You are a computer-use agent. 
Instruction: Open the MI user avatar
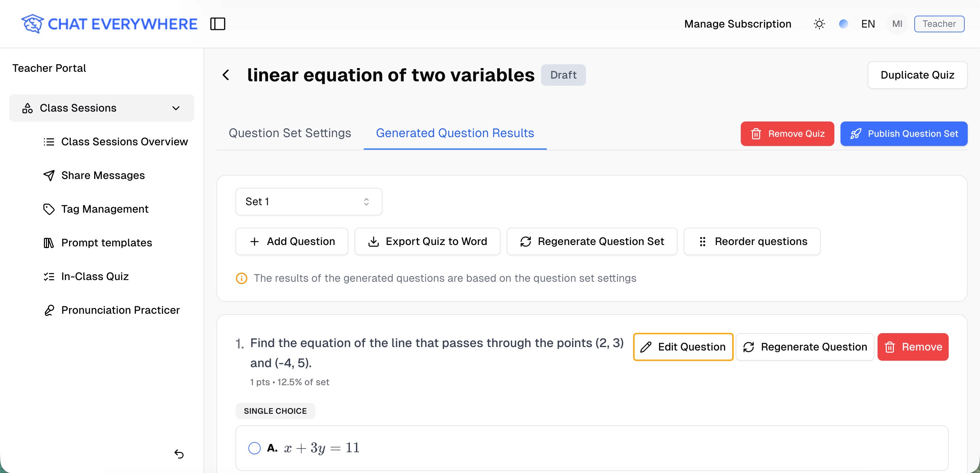(x=897, y=24)
